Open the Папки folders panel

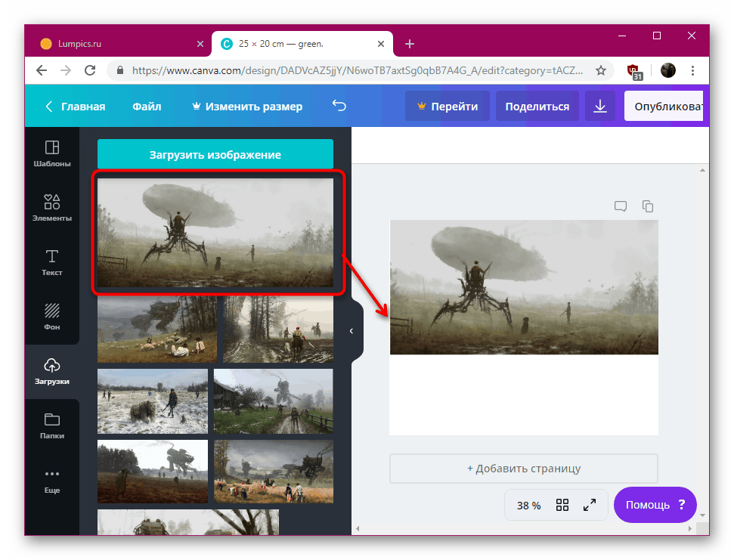pyautogui.click(x=52, y=425)
